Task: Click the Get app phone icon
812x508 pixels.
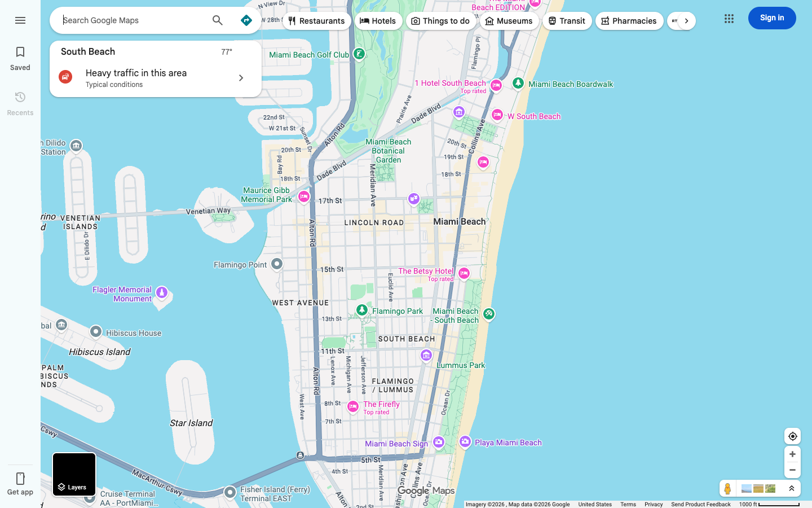Action: click(20, 479)
